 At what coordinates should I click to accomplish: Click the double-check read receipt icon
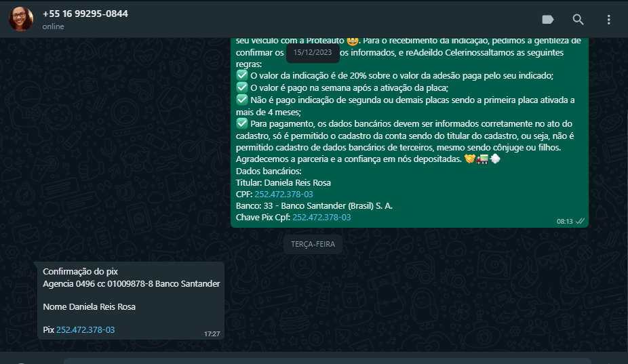click(580, 221)
